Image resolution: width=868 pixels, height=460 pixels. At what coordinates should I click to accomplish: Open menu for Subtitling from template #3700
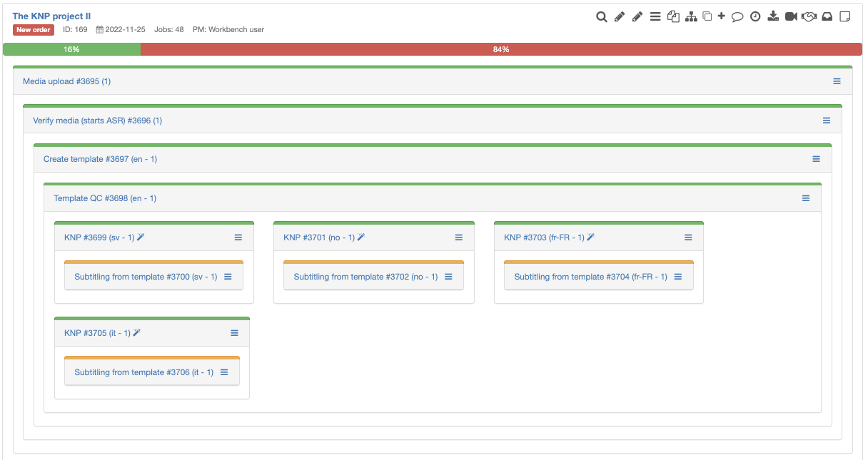click(228, 277)
